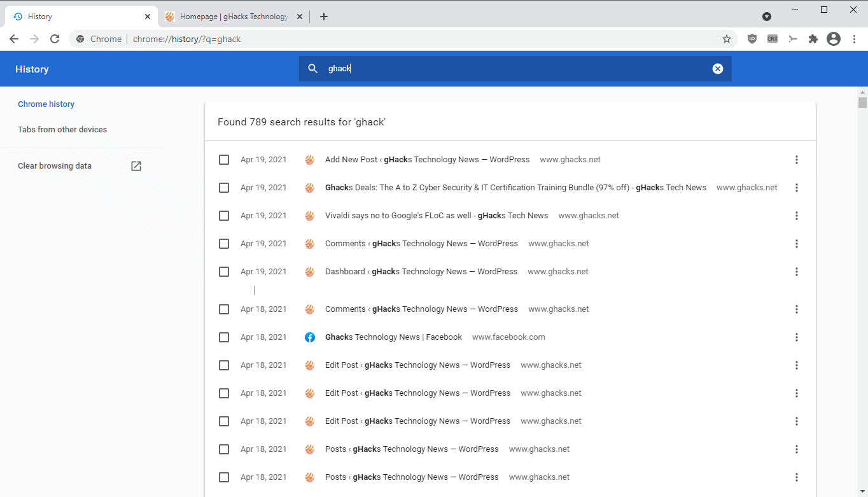
Task: Go back using the browser back arrow
Action: [14, 39]
